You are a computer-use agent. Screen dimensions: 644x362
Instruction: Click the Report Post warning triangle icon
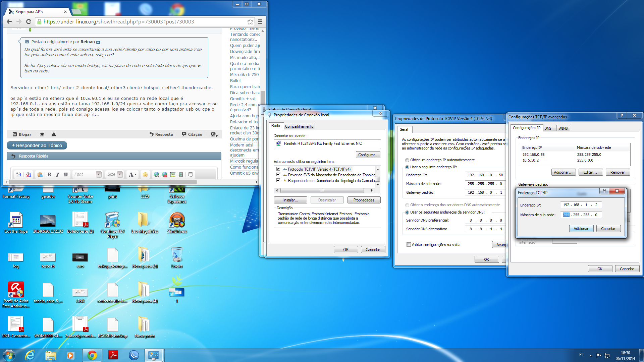point(54,134)
